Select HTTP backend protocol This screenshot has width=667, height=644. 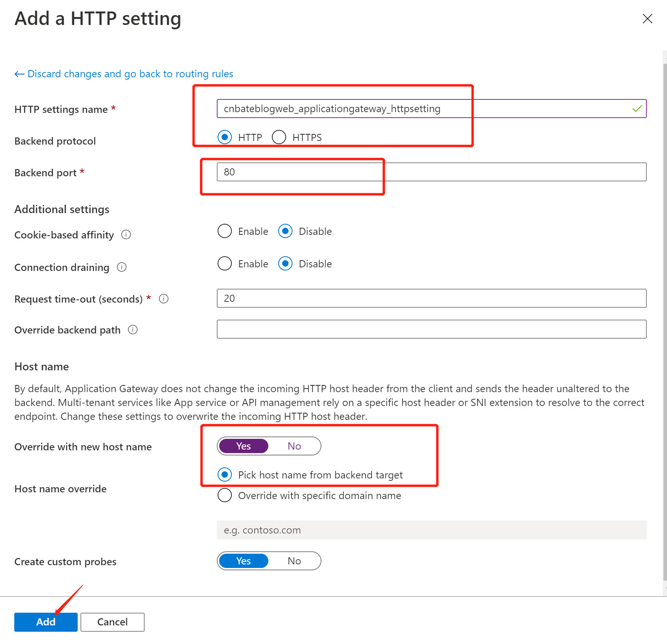(x=225, y=137)
